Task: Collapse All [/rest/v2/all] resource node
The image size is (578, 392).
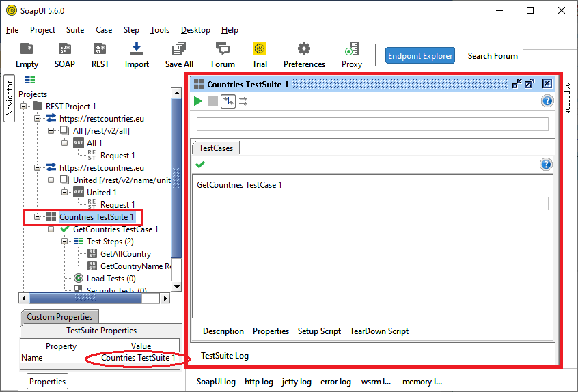Action: click(x=51, y=131)
